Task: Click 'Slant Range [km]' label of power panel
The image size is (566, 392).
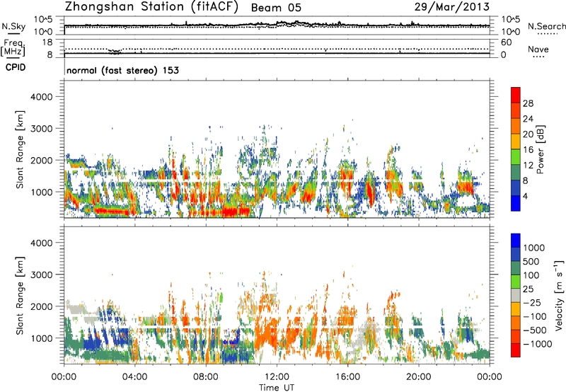Action: 20,149
